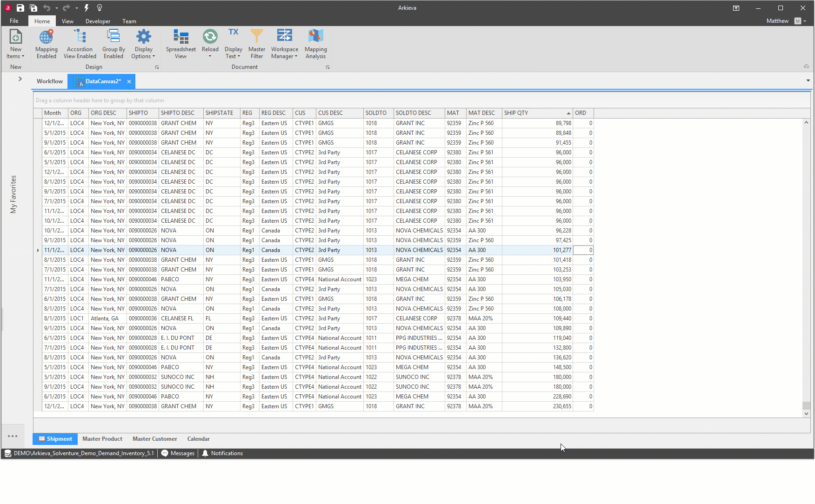Open Notifications in status bar
The width and height of the screenshot is (815, 504).
point(222,453)
